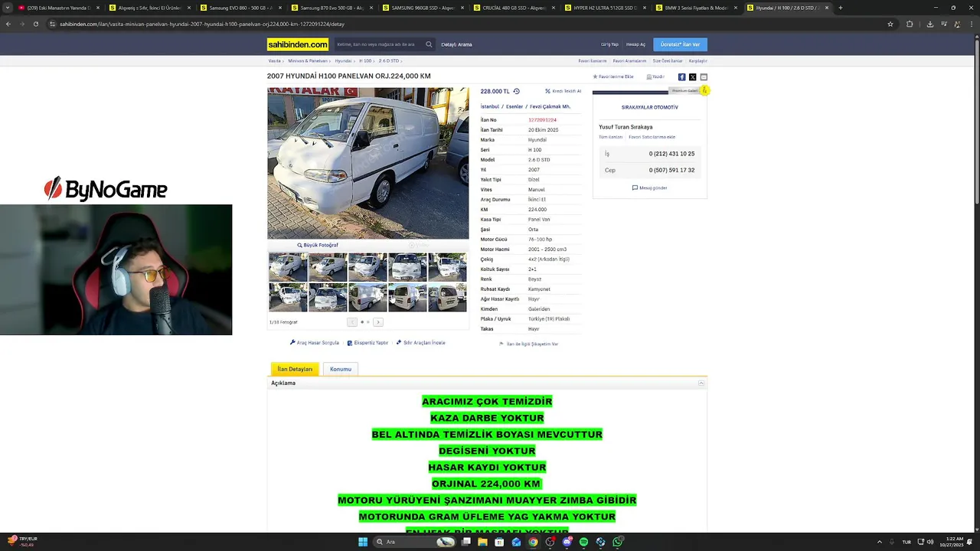Share listing on Facebook

tap(681, 77)
